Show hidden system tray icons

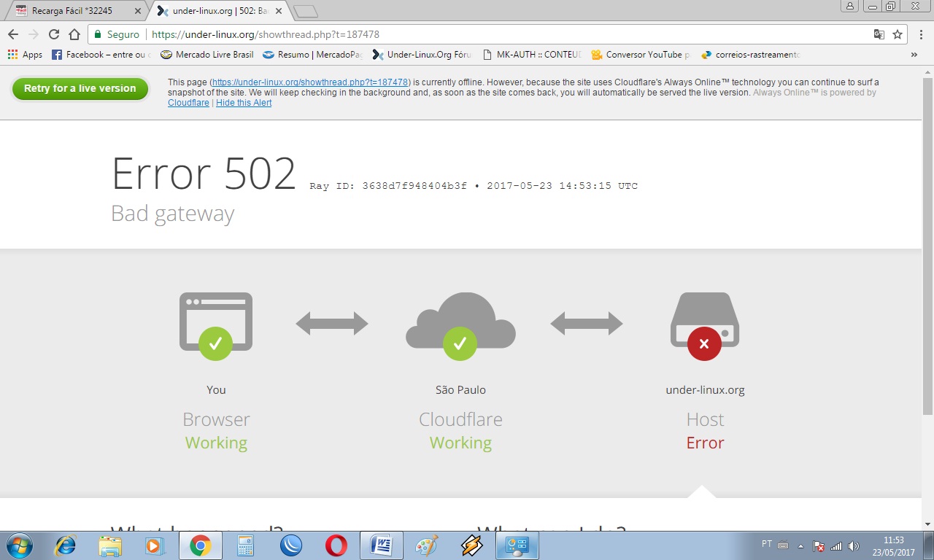tap(801, 545)
